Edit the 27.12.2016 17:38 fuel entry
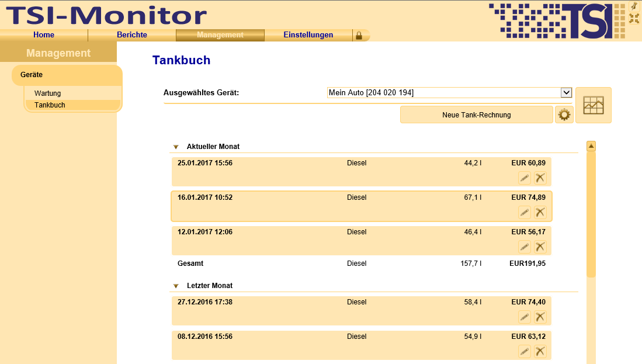The image size is (642, 364). coord(525,317)
